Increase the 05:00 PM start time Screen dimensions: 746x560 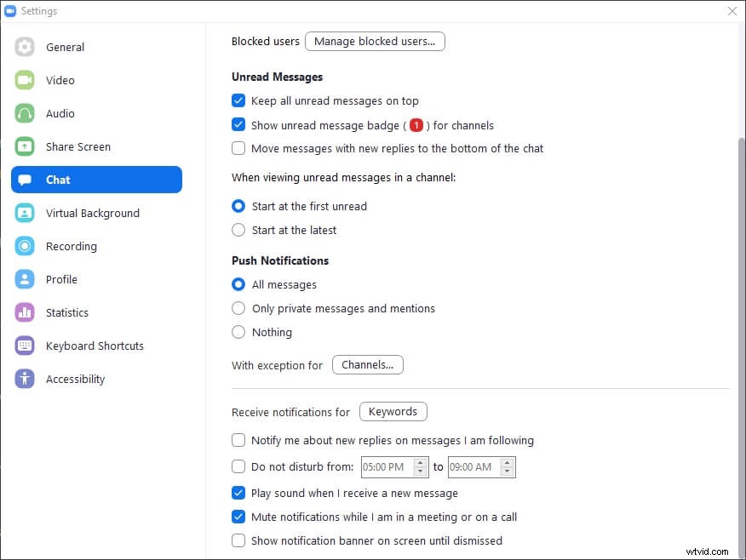(x=419, y=463)
